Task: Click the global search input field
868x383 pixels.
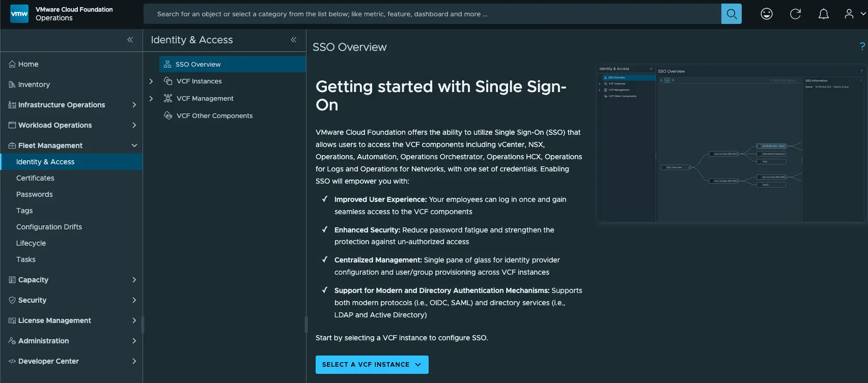Action: tap(432, 14)
